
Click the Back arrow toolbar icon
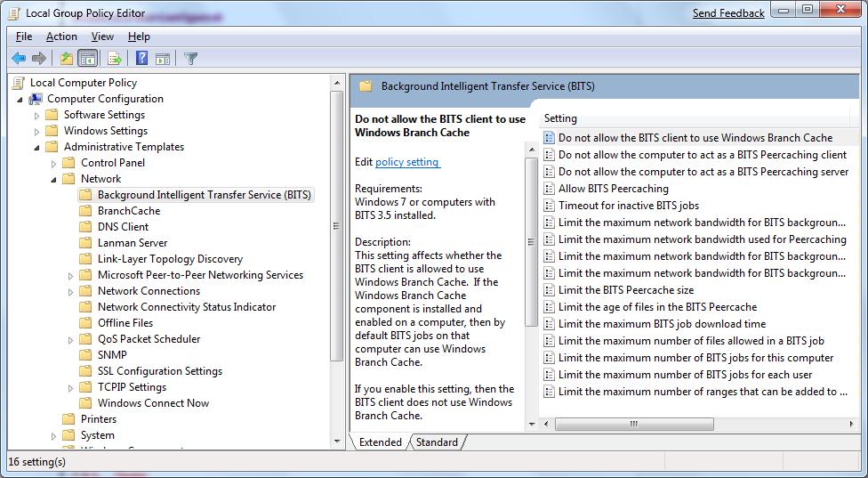19,58
